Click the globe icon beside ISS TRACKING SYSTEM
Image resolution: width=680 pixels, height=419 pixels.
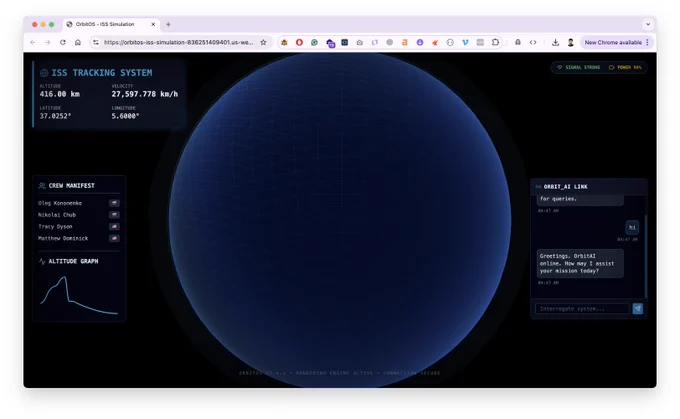coord(44,73)
